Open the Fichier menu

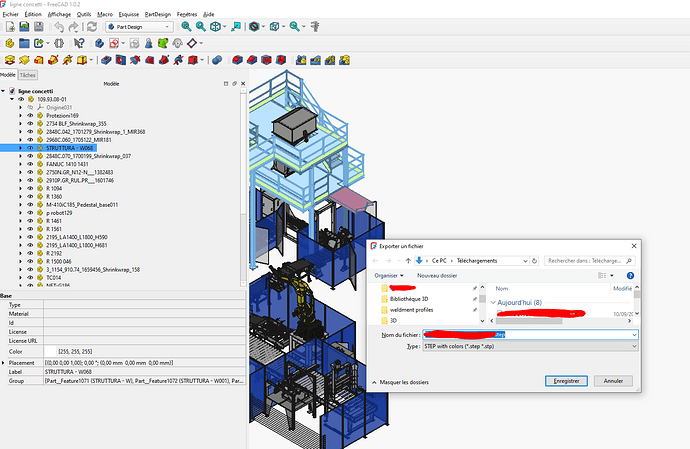point(11,15)
